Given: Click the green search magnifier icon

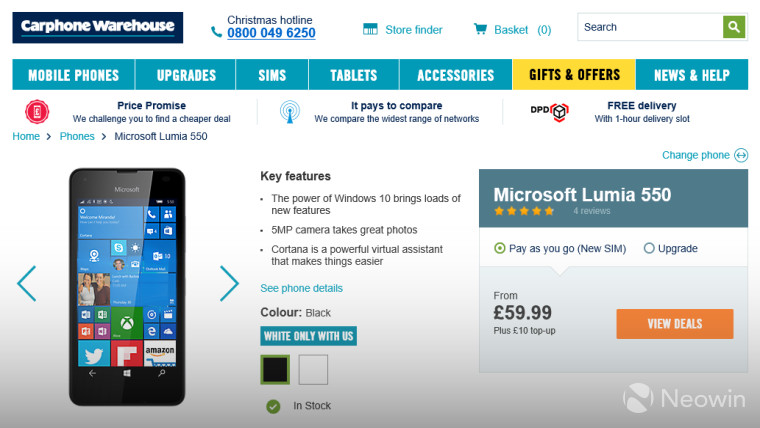Looking at the screenshot, I should click(x=734, y=27).
